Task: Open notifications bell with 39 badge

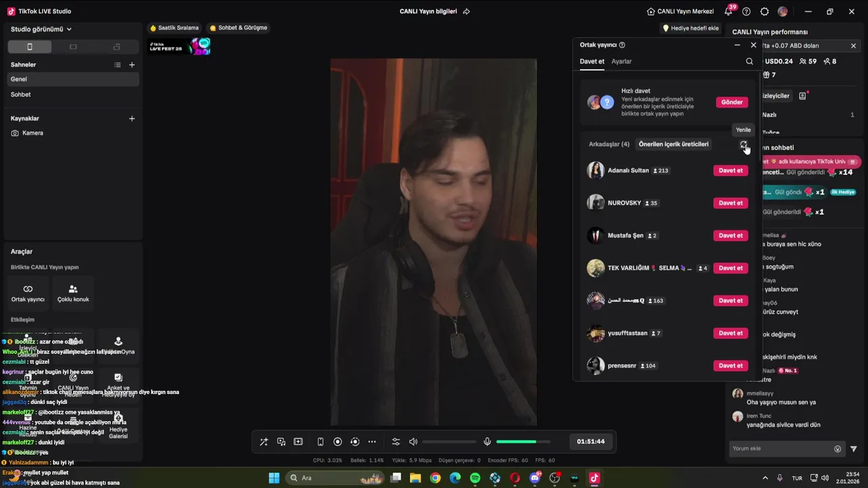Action: (728, 12)
